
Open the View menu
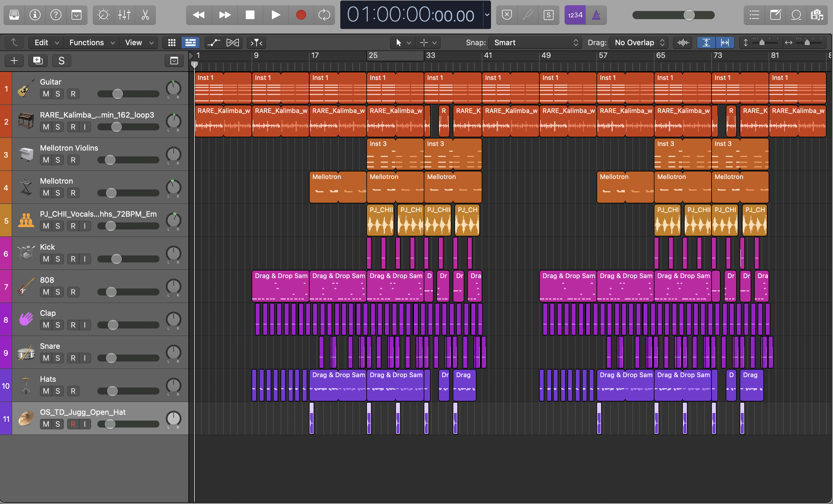point(139,43)
